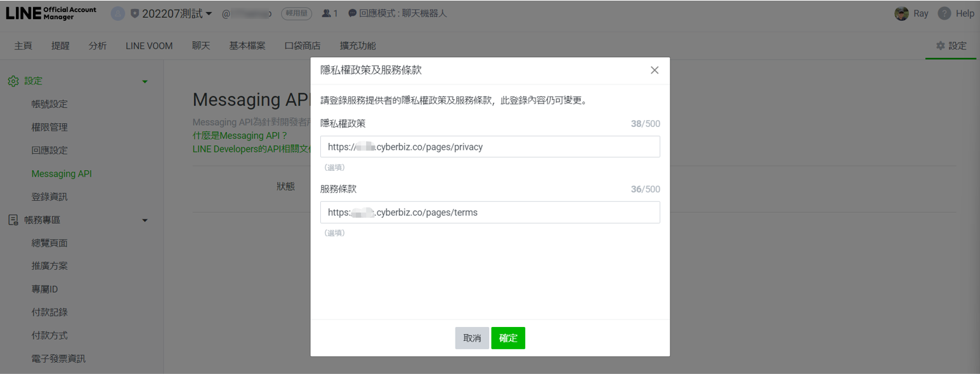Click inside the 隱私權政策 URL input field
Screen dimensions: 980x374
(x=490, y=147)
